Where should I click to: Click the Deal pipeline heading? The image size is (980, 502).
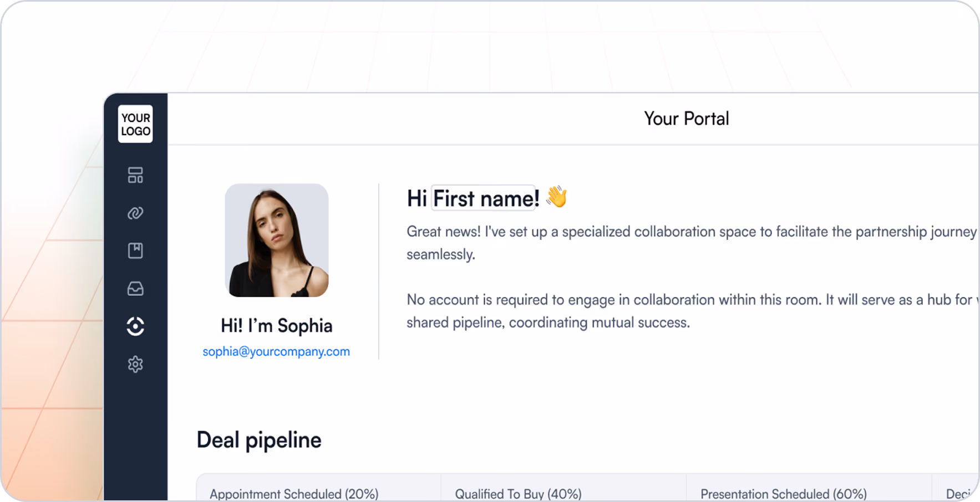(259, 440)
